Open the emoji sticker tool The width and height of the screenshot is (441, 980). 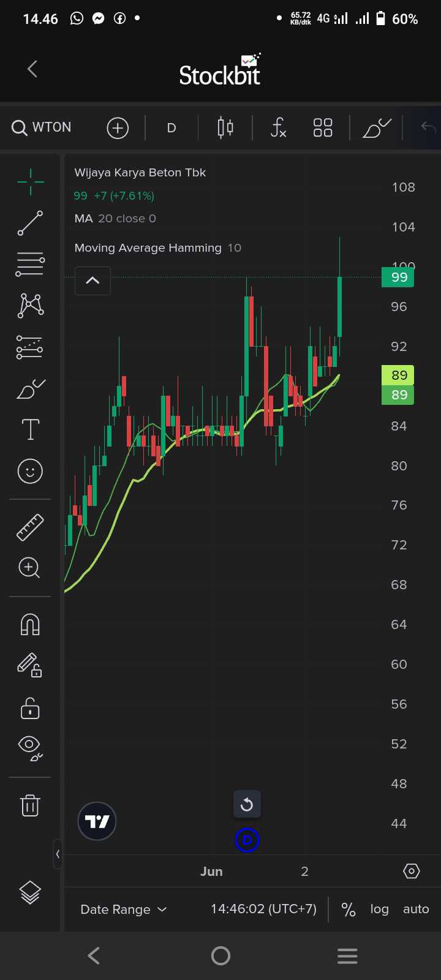(x=30, y=472)
